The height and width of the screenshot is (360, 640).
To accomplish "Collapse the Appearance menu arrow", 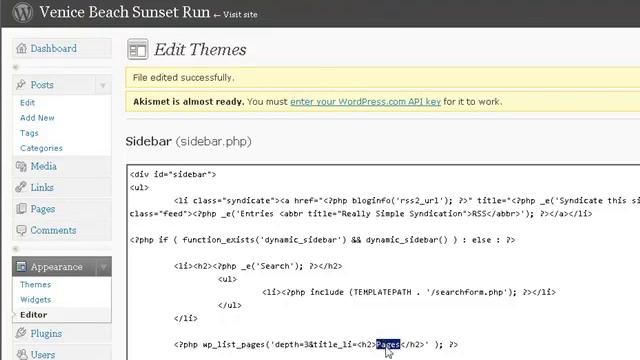I will pyautogui.click(x=103, y=267).
